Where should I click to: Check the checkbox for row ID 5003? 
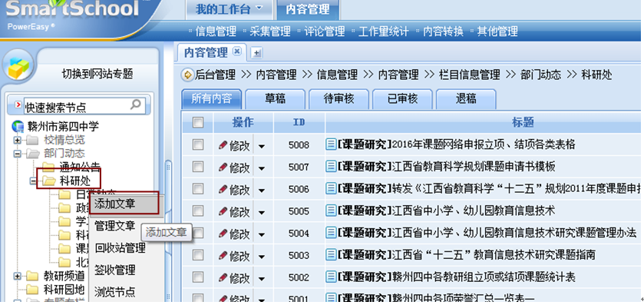click(x=198, y=255)
